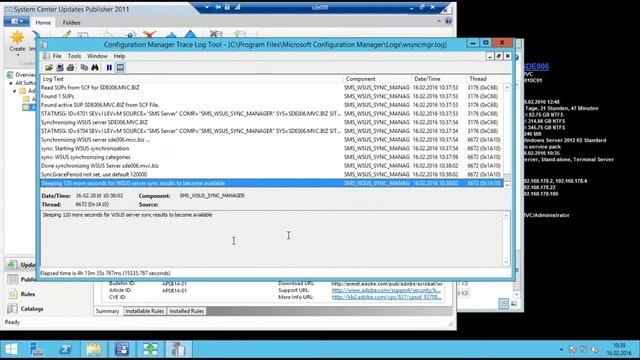Click the Elapsed time status bar text
The height and width of the screenshot is (360, 640).
click(105, 273)
